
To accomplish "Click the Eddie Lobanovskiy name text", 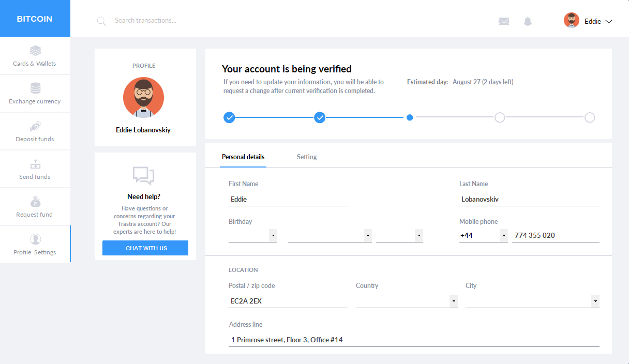I will click(x=143, y=130).
